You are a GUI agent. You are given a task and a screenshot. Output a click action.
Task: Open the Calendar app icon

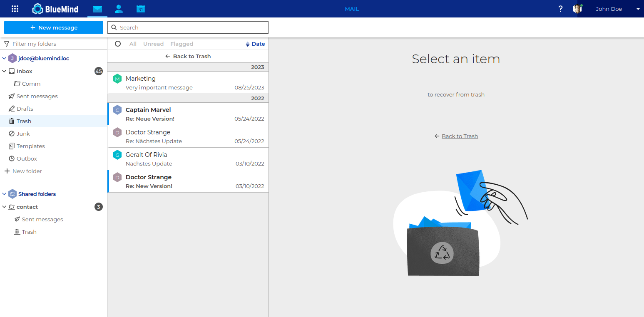[x=141, y=9]
